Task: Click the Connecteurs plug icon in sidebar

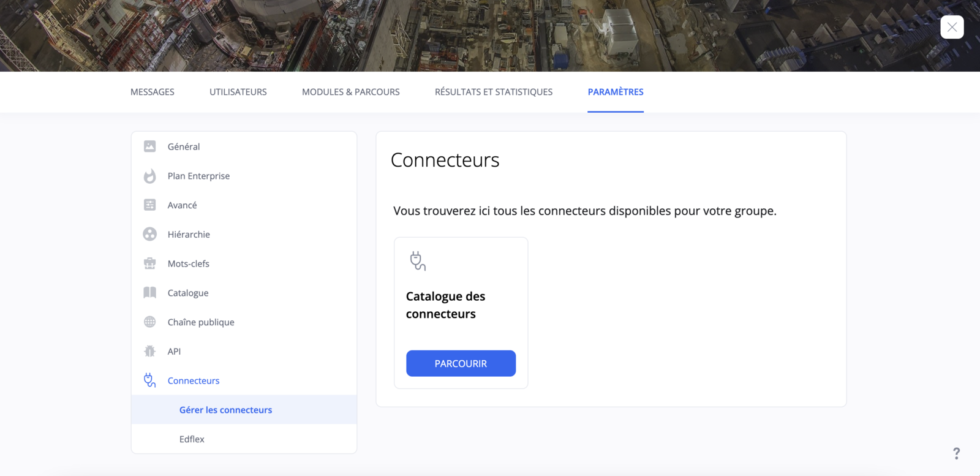Action: 149,380
